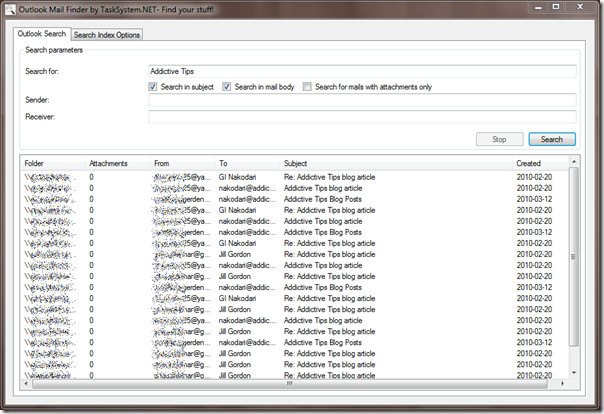Screen dimensions: 604x414
Task: Click the Outlook Mail Finder title bar icon
Action: pyautogui.click(x=10, y=9)
